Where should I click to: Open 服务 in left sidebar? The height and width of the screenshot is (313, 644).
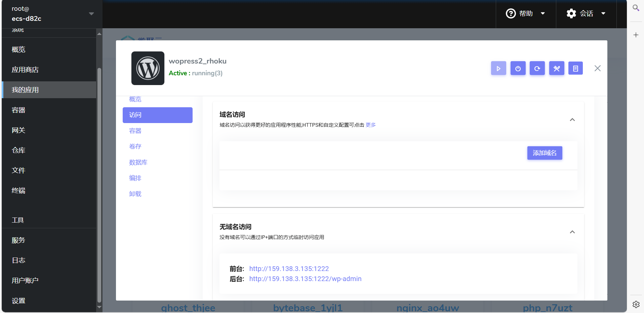[49, 240]
